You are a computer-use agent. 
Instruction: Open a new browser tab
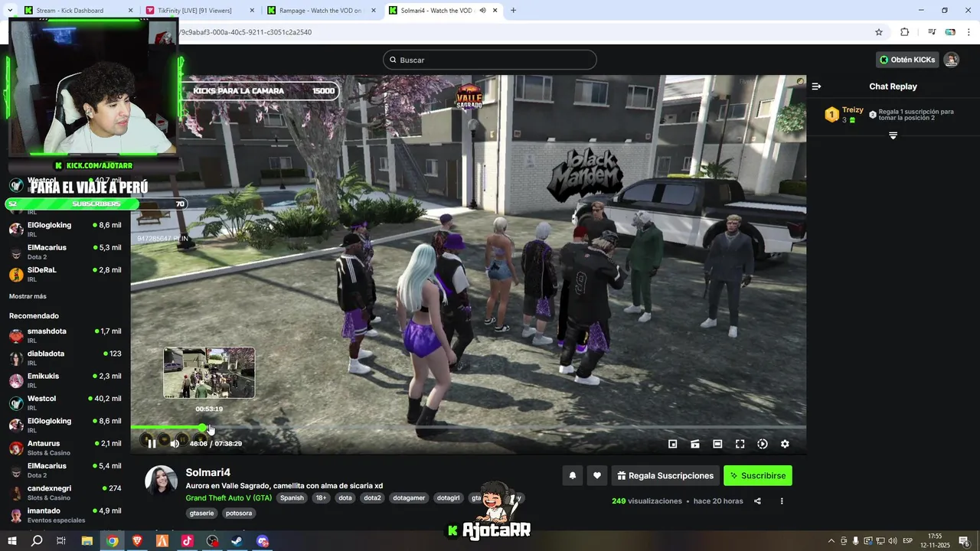(x=513, y=11)
